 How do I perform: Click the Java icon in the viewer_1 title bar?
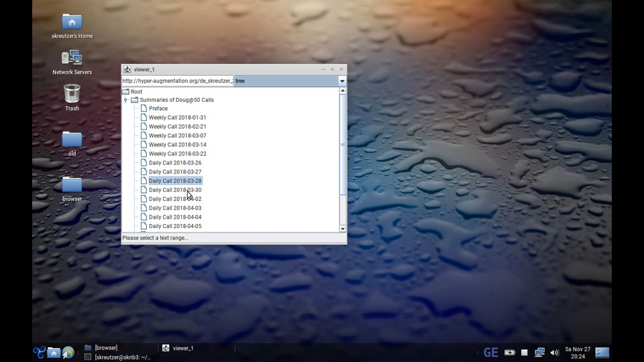click(x=127, y=69)
